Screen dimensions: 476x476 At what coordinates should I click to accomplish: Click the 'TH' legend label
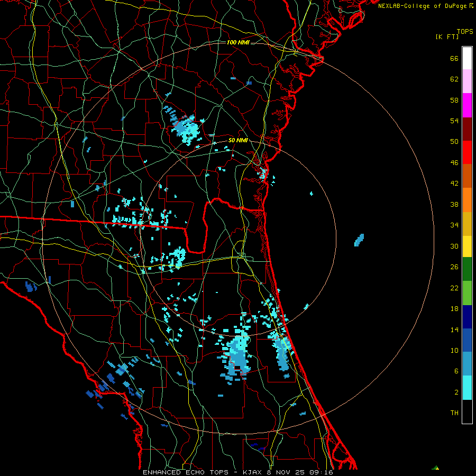point(454,413)
